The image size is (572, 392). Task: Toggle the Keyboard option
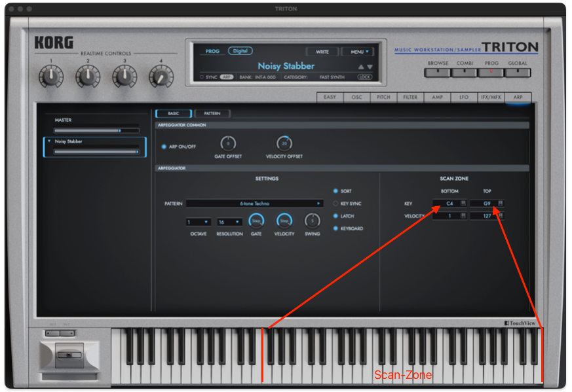[335, 228]
